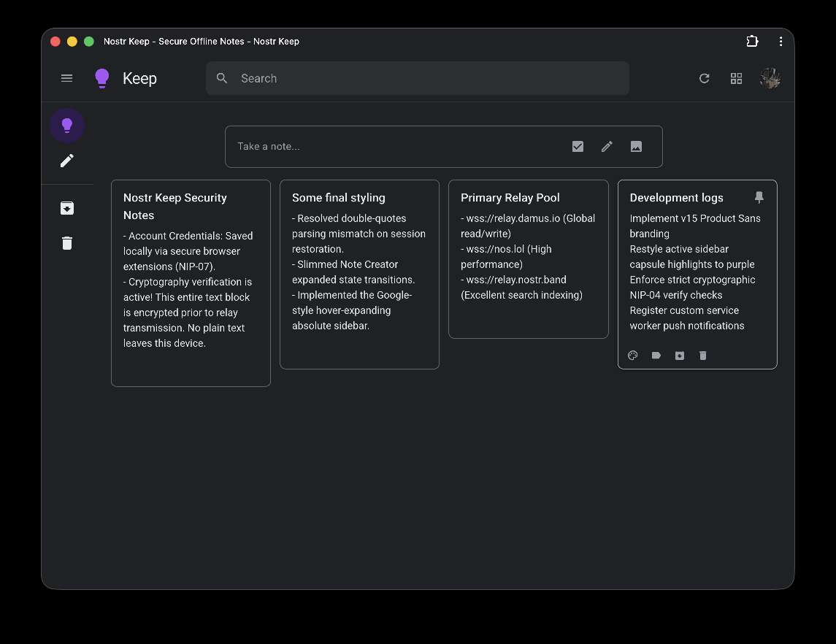
Task: Open the Archive section in sidebar
Action: click(66, 208)
